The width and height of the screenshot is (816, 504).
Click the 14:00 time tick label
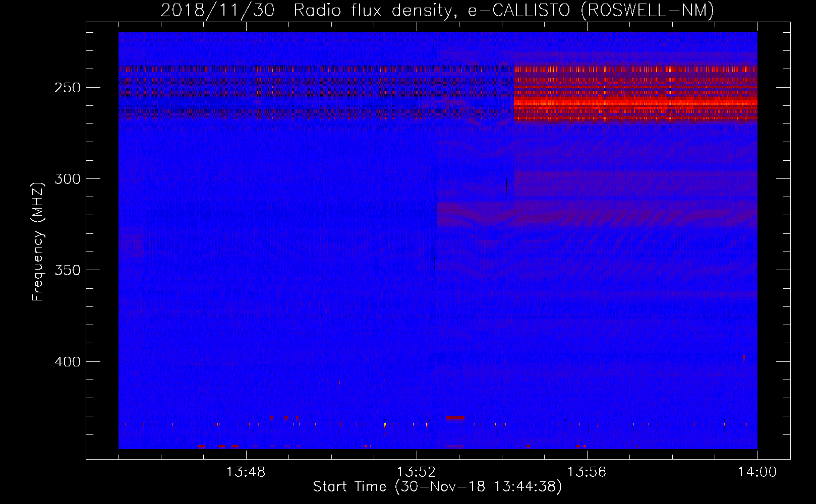pyautogui.click(x=757, y=472)
